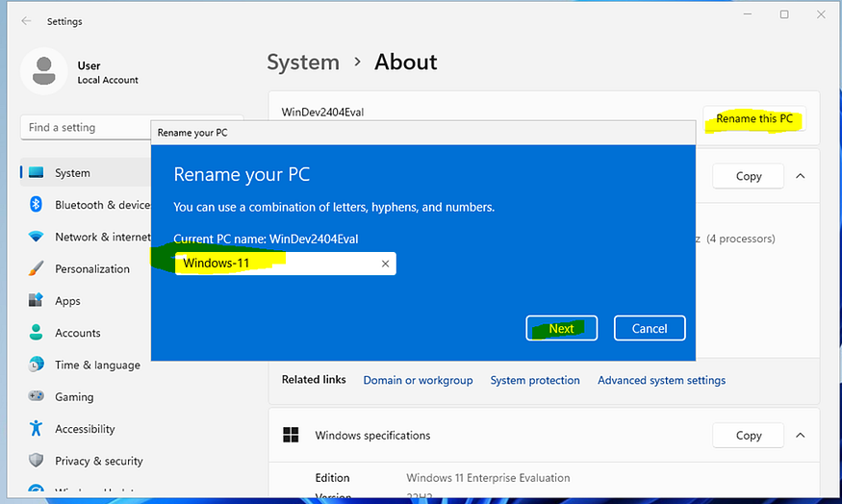Image resolution: width=842 pixels, height=504 pixels.
Task: Collapse the device specifications section chevron
Action: pos(800,176)
